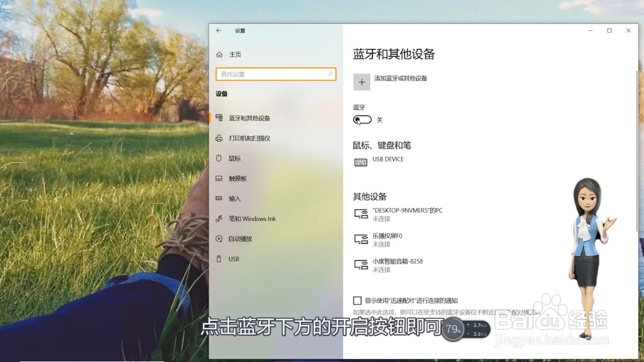Open the 主页 home icon

219,54
